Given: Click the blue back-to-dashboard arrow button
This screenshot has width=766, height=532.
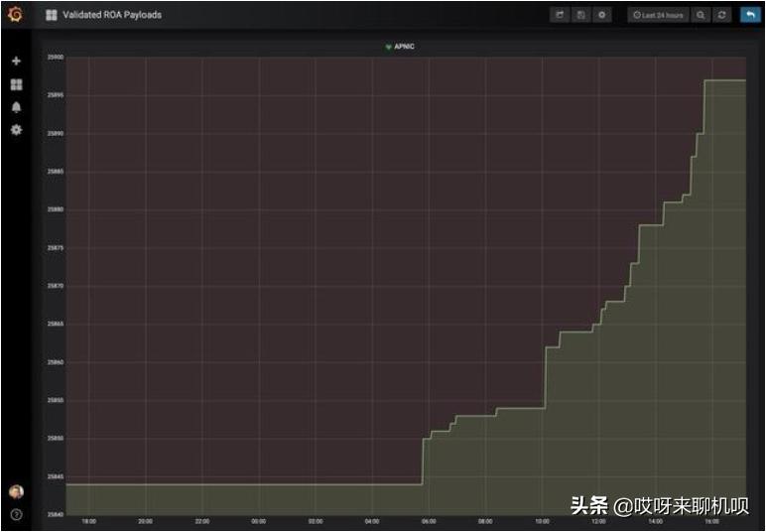Looking at the screenshot, I should [751, 15].
